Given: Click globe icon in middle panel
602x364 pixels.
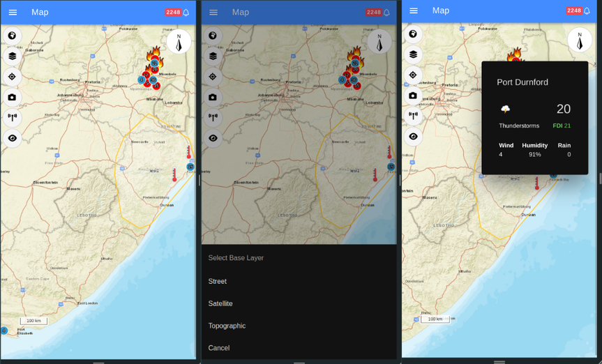Looking at the screenshot, I should point(213,36).
